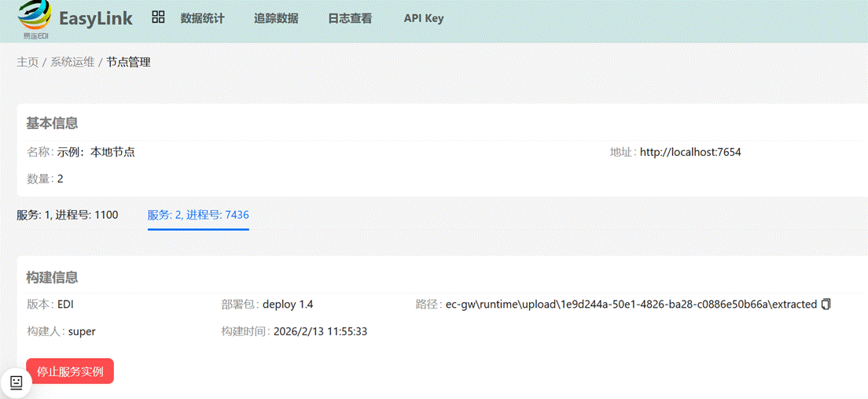Open the floating robot face assistant button
Screen dimensions: 868x399
point(16,382)
